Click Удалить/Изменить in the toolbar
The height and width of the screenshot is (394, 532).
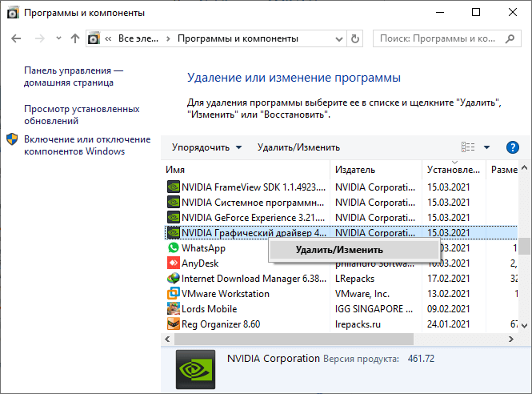(x=298, y=147)
